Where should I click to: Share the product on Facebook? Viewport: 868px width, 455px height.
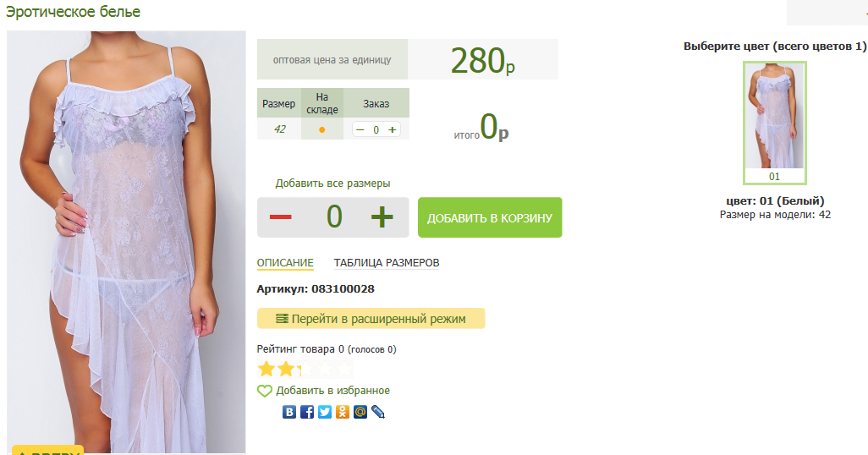(307, 412)
